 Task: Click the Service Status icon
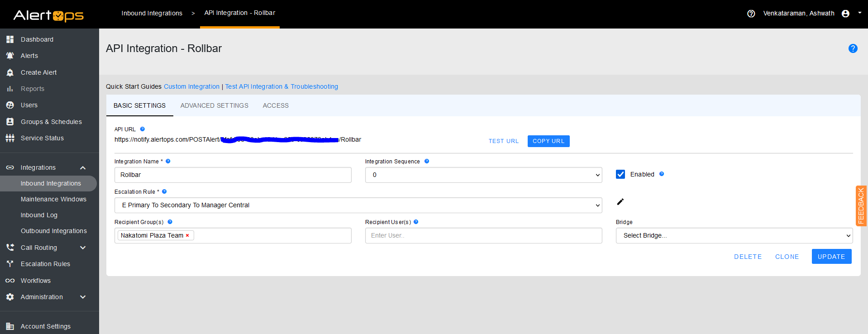coord(10,138)
